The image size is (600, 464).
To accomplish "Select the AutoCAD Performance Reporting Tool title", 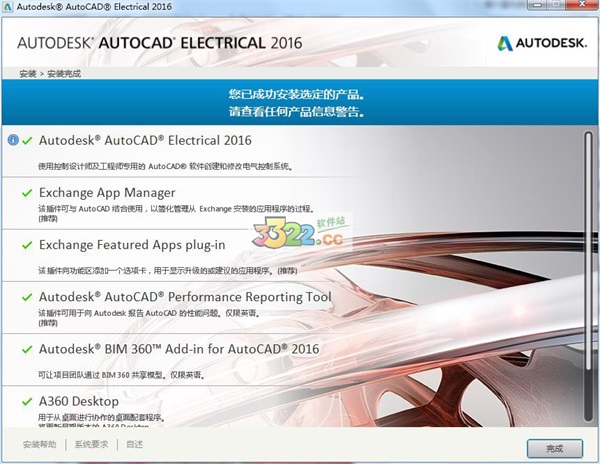I will 185,297.
